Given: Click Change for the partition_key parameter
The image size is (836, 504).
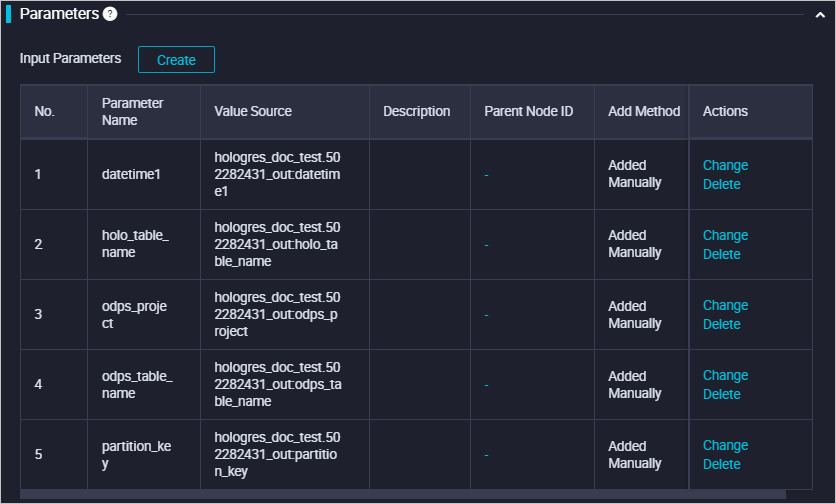Looking at the screenshot, I should 725,445.
